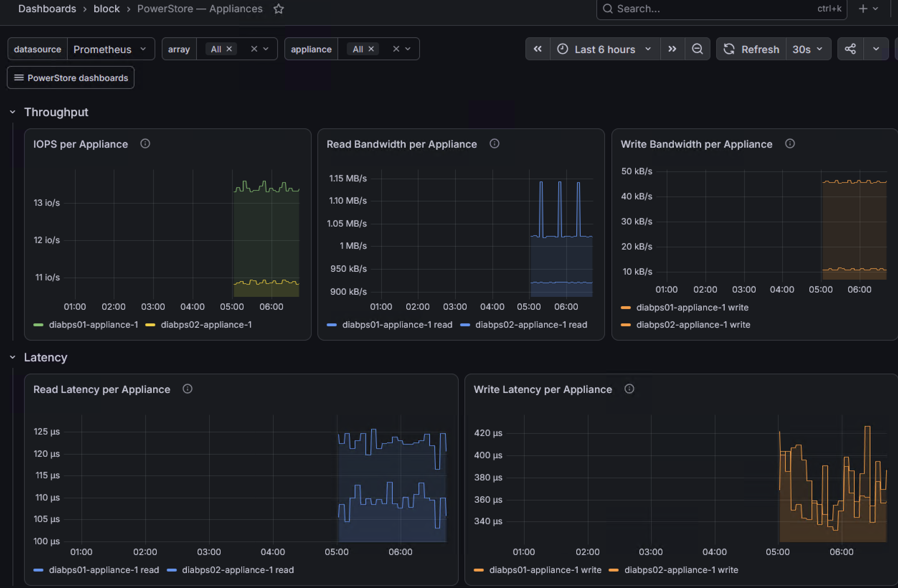Open the datasource Prometheus dropdown
This screenshot has width=898, height=588.
[x=111, y=49]
